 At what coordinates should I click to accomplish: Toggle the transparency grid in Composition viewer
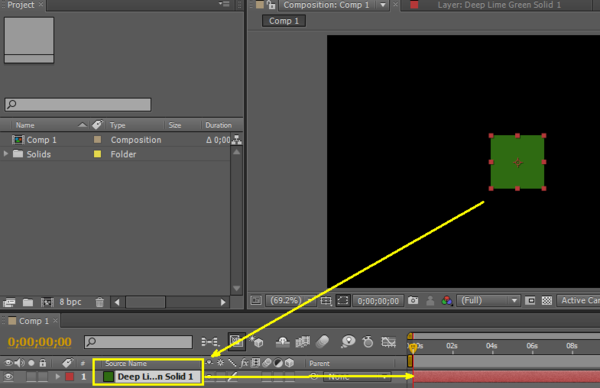pyautogui.click(x=547, y=301)
